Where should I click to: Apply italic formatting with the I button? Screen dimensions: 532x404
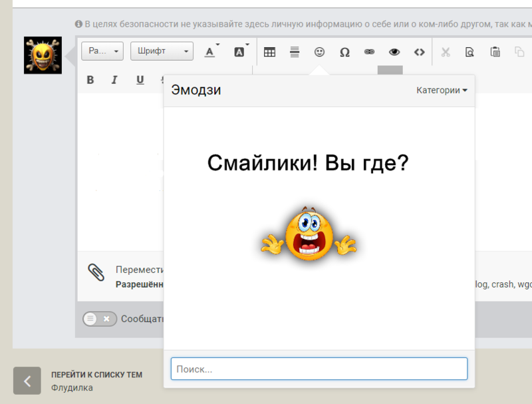[x=114, y=80]
